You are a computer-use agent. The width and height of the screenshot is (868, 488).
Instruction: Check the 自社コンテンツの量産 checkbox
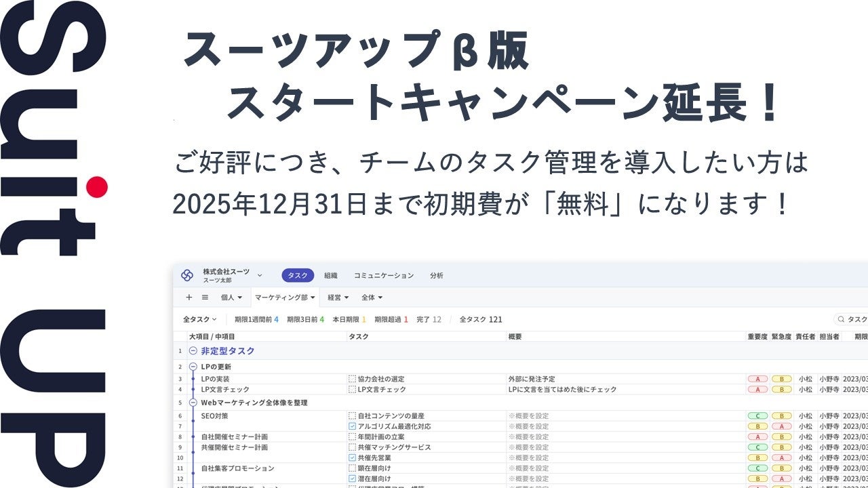[352, 415]
